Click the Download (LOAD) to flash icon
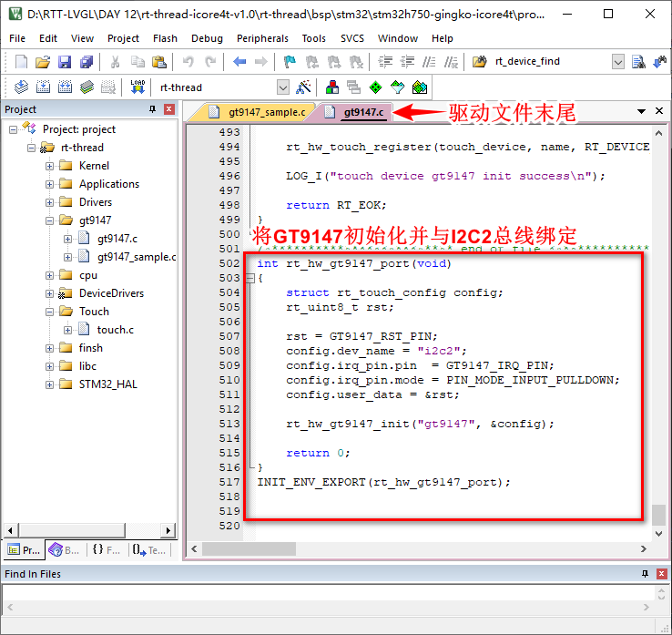Viewport: 672px width, 635px height. (x=137, y=87)
